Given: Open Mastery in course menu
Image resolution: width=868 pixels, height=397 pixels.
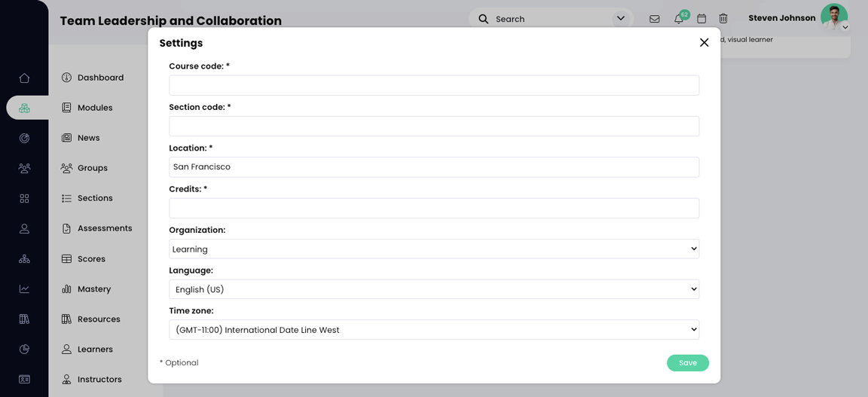Looking at the screenshot, I should [86, 289].
